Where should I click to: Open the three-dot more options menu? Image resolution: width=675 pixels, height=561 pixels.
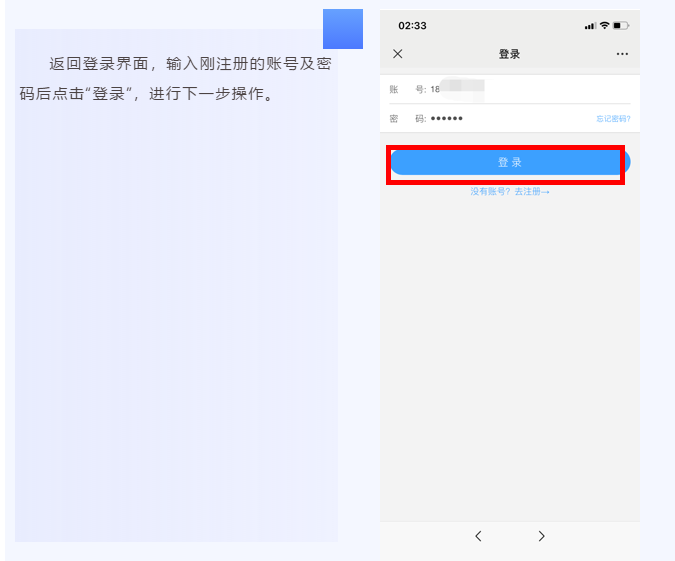coord(622,54)
